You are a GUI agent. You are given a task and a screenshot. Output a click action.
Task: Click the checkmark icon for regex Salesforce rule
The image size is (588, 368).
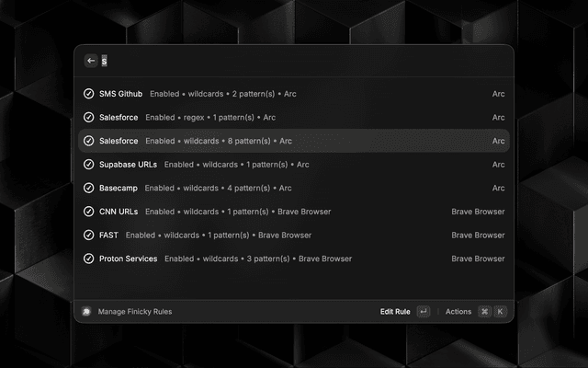click(88, 117)
